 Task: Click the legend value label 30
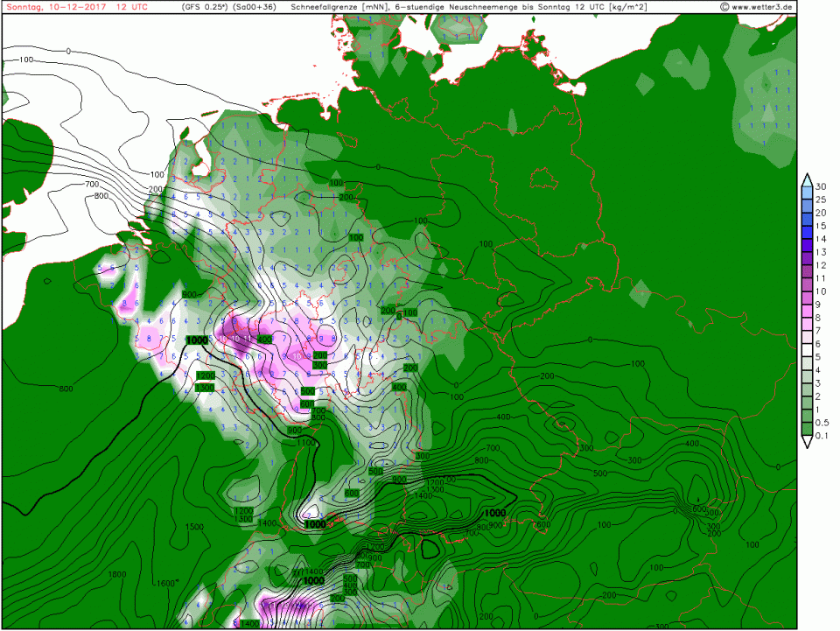coord(821,186)
